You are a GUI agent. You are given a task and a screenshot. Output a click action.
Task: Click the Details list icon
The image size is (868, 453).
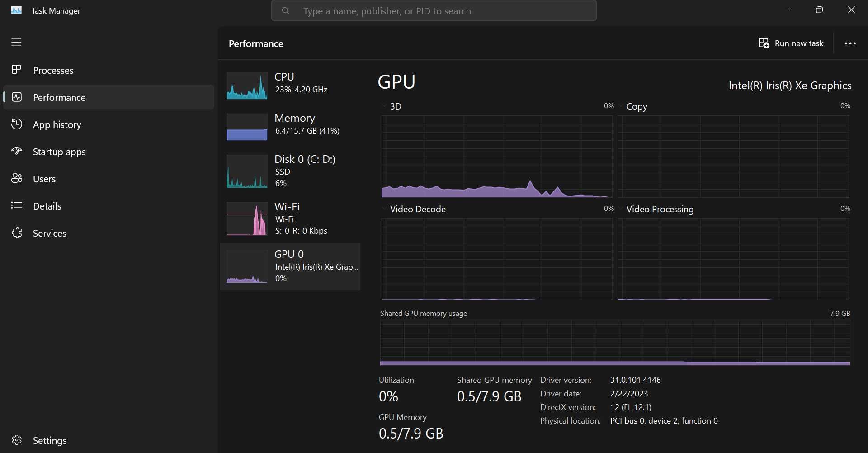[17, 205]
